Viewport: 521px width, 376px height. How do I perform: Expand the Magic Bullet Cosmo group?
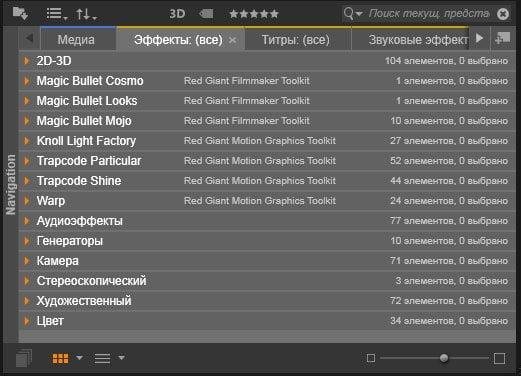[x=27, y=81]
